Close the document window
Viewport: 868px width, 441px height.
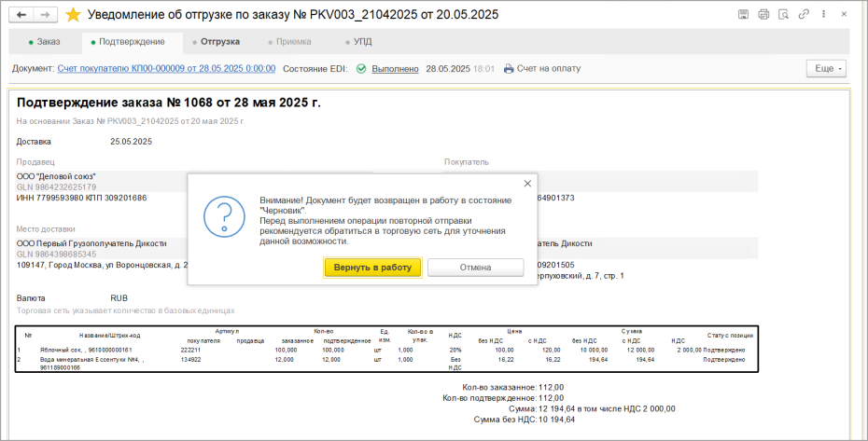[844, 14]
